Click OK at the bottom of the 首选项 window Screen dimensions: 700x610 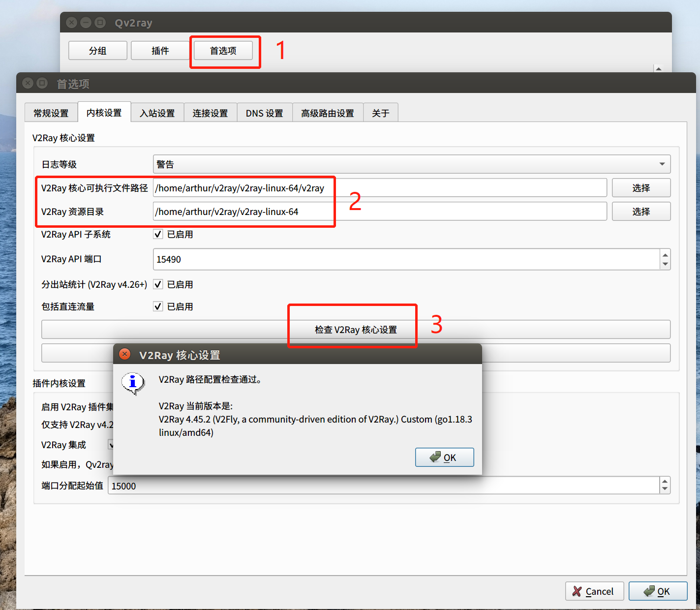point(658,591)
